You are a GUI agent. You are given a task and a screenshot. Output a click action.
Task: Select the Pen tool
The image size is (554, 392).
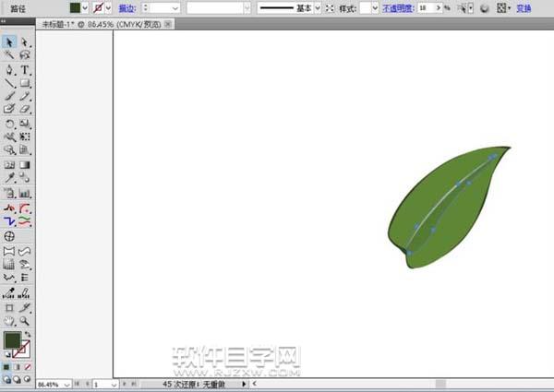pyautogui.click(x=9, y=70)
